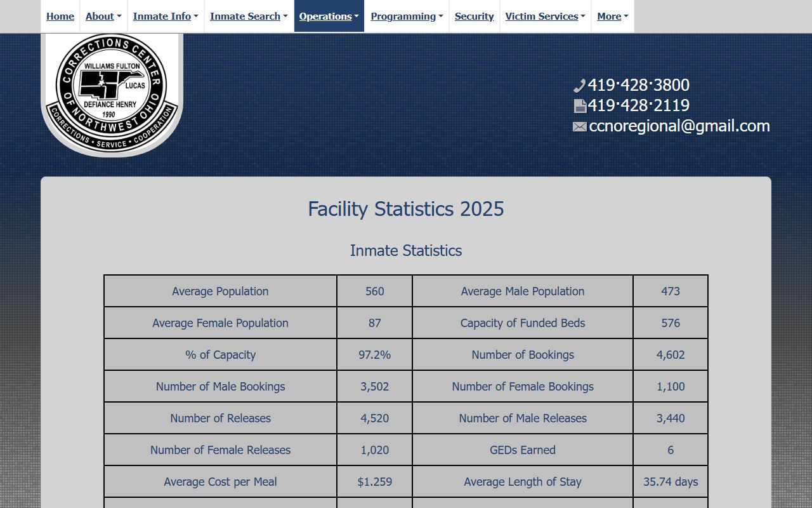The height and width of the screenshot is (508, 812).
Task: Select the 1,020 female releases value
Action: pyautogui.click(x=375, y=450)
